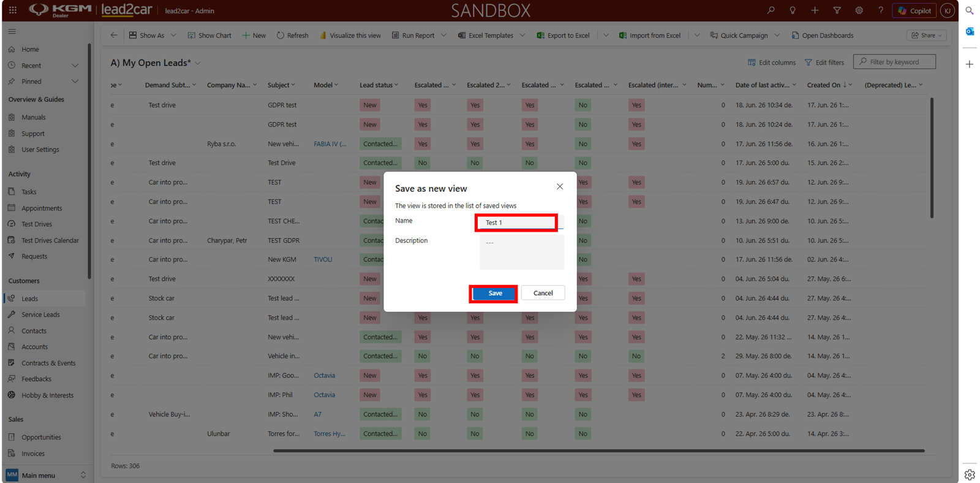Click the Name field containing Test 1
Image resolution: width=980 pixels, height=483 pixels.
pyautogui.click(x=521, y=222)
